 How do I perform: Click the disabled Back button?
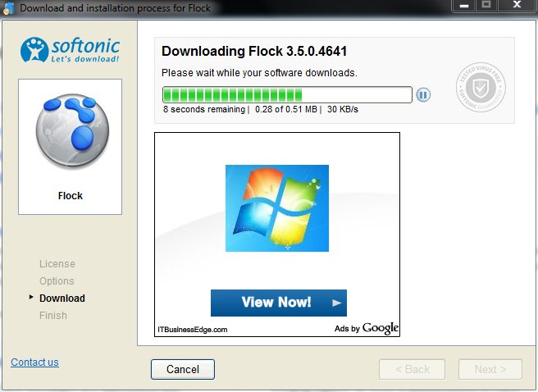(x=412, y=369)
